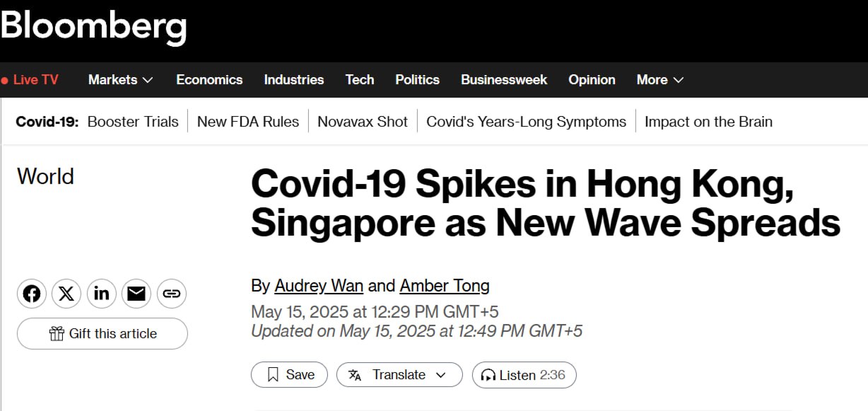
Task: Open Live TV
Action: (30, 80)
